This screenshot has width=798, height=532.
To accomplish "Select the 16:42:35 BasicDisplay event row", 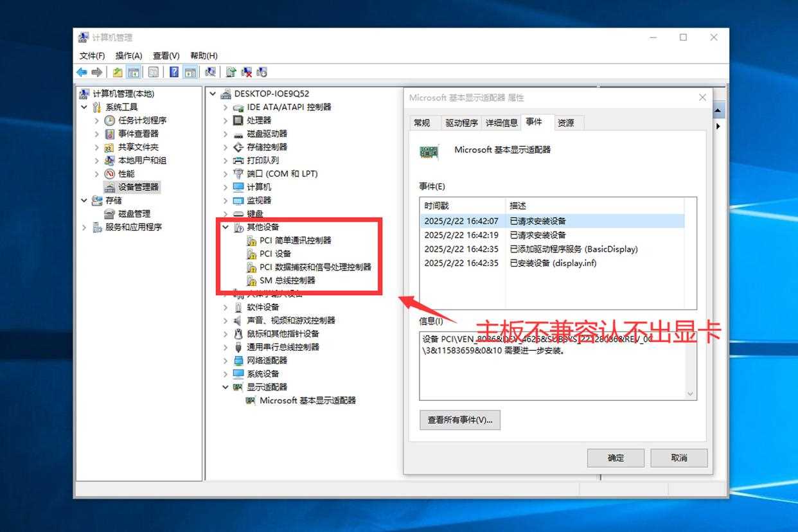I will (551, 249).
